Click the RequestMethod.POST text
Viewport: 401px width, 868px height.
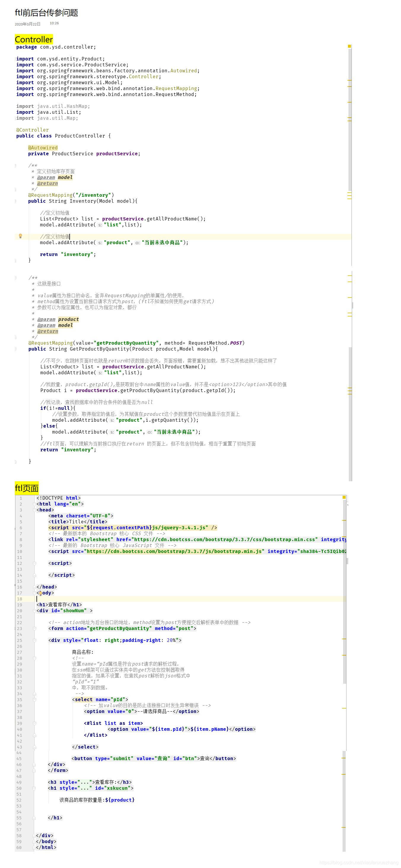[x=215, y=343]
